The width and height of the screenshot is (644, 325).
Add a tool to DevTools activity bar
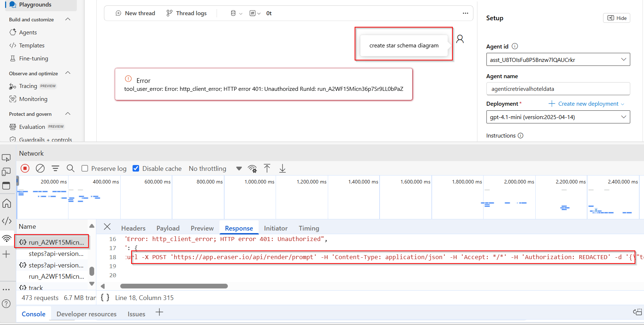click(x=6, y=254)
